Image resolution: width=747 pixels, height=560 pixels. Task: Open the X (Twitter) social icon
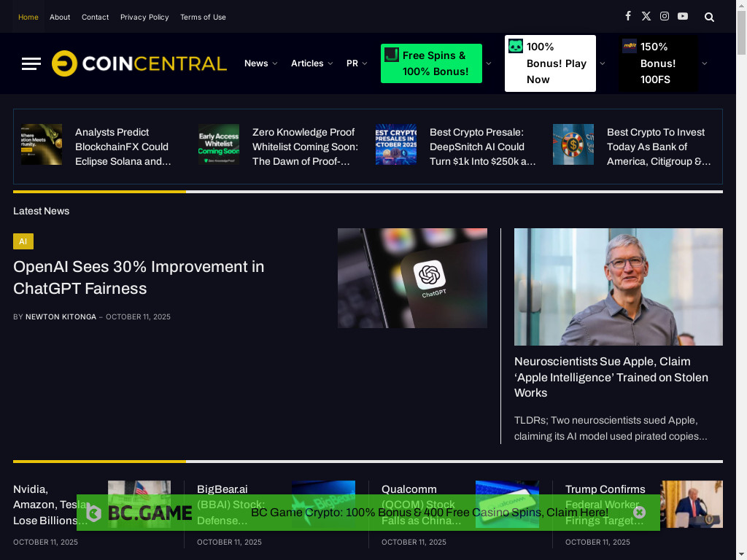click(646, 16)
